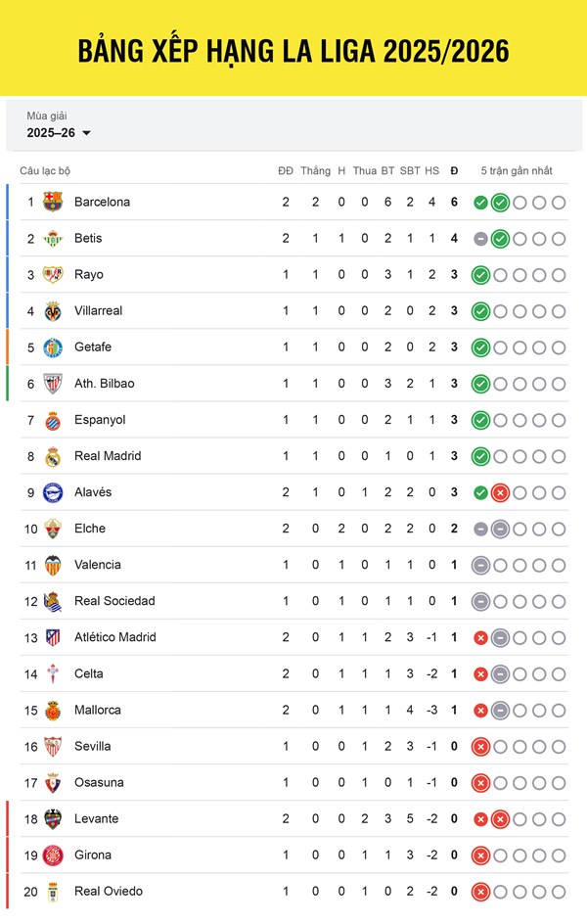Click the Atlético Madrid crest icon
The height and width of the screenshot is (924, 587).
[53, 637]
